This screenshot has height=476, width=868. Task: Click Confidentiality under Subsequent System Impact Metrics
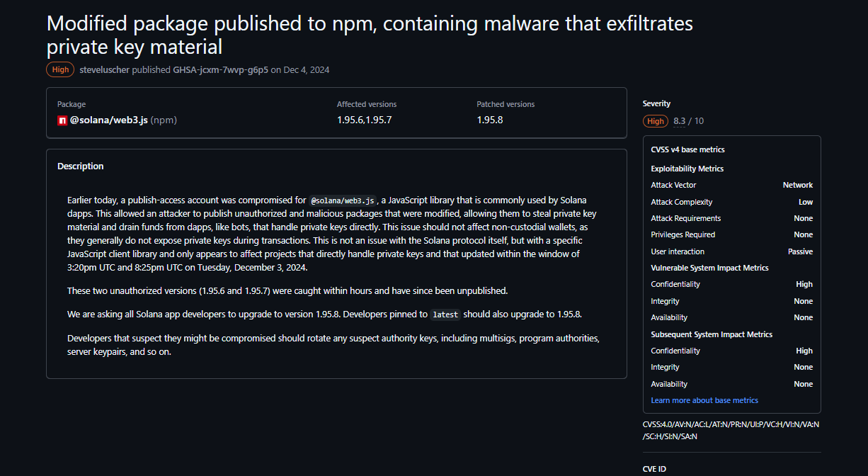(675, 351)
